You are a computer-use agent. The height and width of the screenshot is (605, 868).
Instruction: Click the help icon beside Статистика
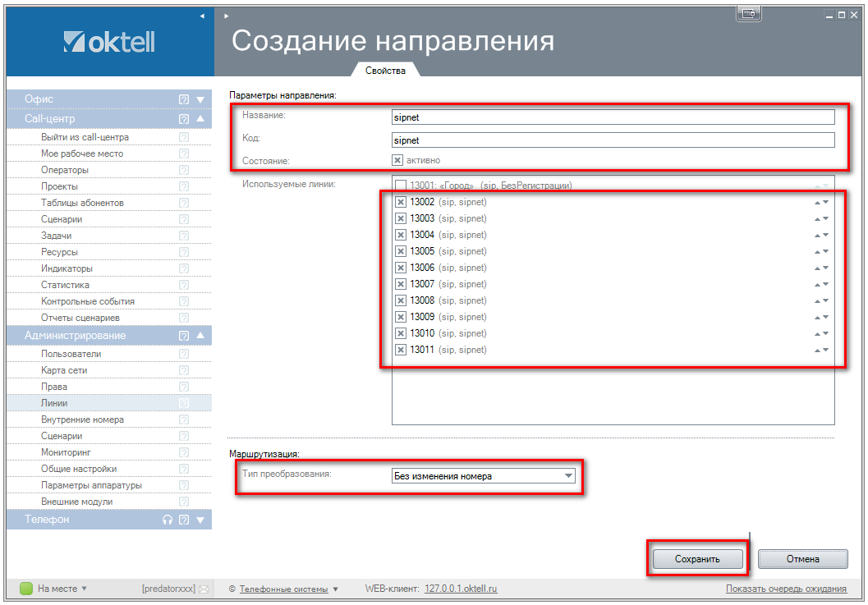point(184,285)
